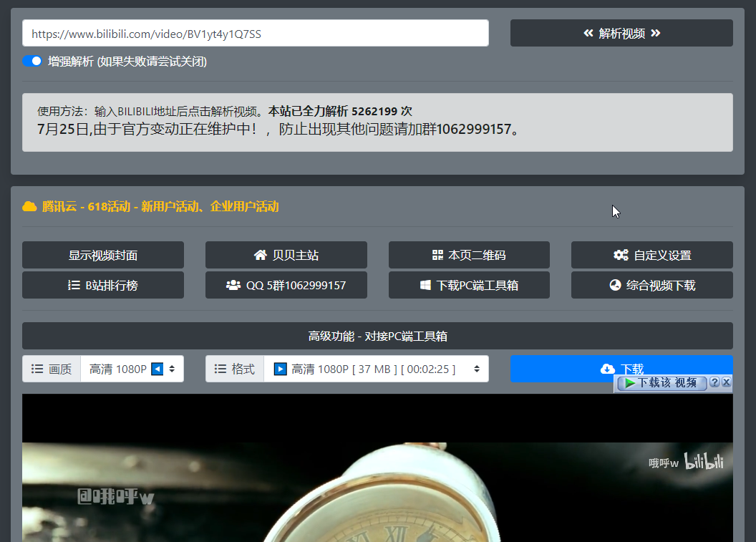The image size is (756, 542).
Task: Click the bilibili logo watermark in video
Action: [704, 462]
